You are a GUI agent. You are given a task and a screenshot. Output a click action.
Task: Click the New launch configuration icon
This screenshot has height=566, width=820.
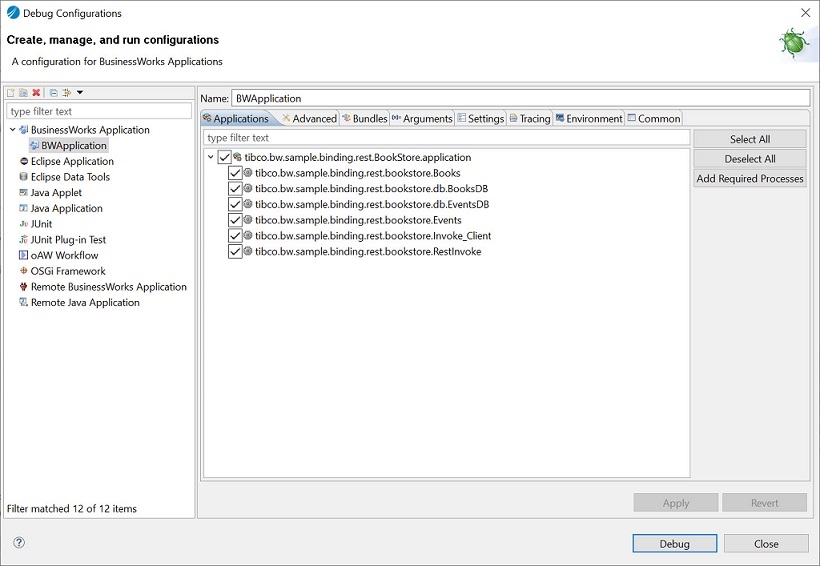[x=10, y=93]
